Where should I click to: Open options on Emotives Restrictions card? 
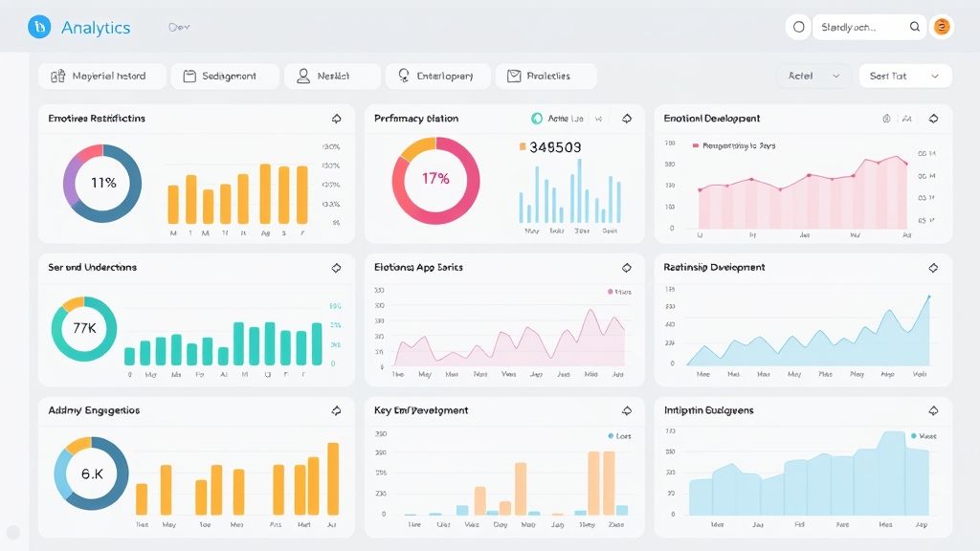coord(336,119)
